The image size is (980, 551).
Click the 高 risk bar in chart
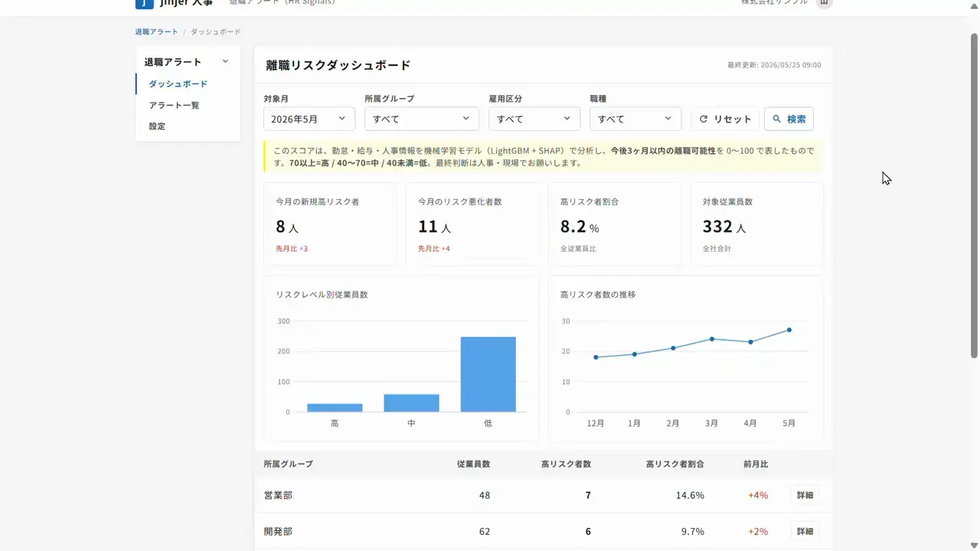point(335,408)
